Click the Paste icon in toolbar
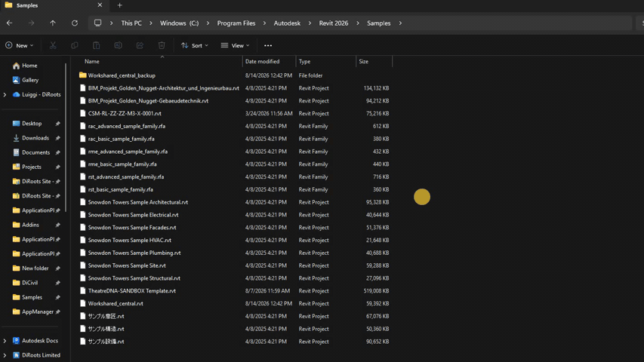This screenshot has height=362, width=644. click(96, 45)
